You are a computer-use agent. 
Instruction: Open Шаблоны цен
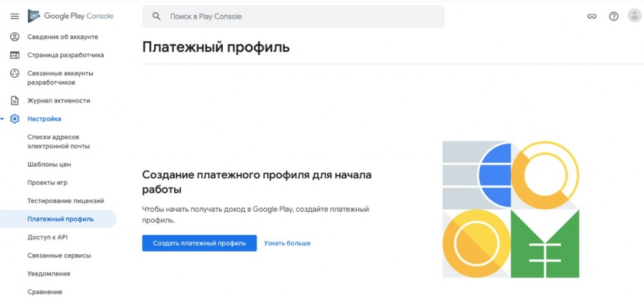[x=50, y=164]
